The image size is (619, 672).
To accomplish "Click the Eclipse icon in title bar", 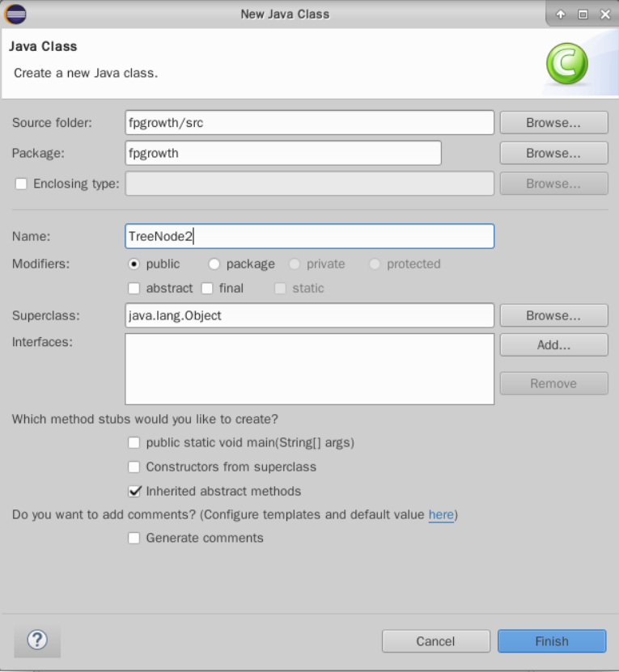I will [16, 14].
